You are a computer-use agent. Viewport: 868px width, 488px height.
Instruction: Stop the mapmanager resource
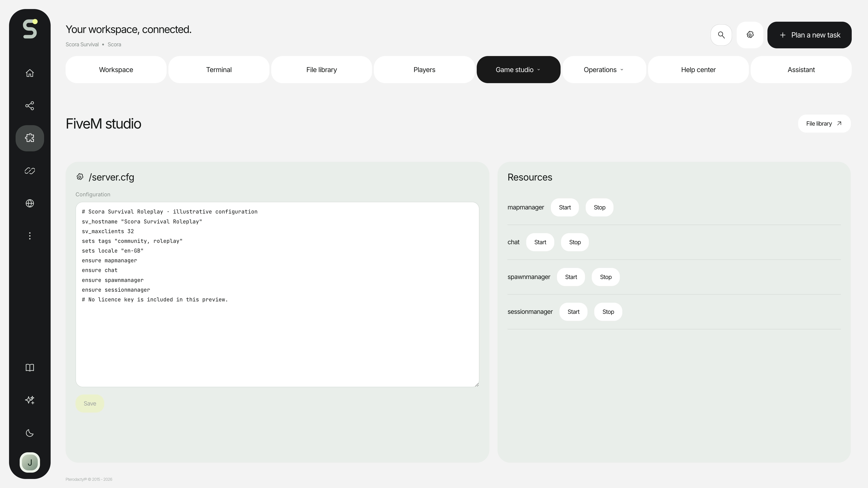tap(599, 207)
